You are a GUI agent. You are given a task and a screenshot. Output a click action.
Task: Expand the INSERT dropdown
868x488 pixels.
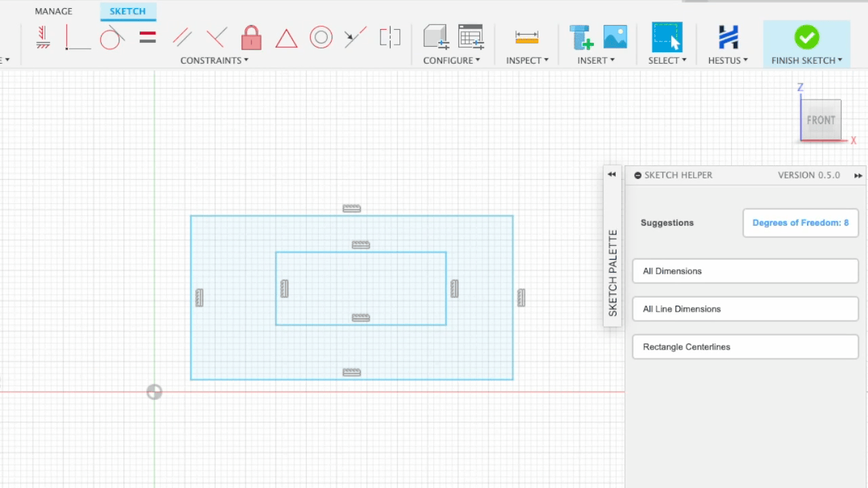click(x=596, y=60)
